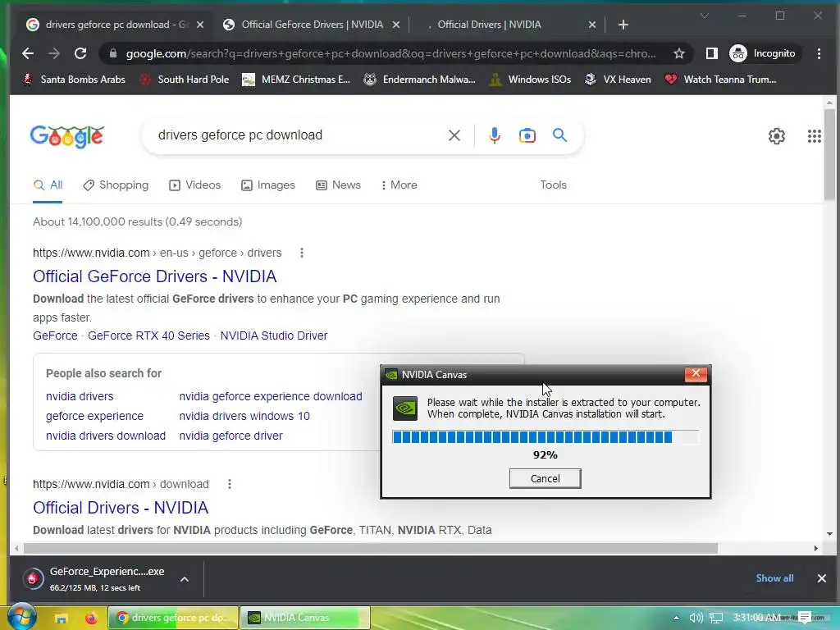Select the All results filter
The image size is (840, 630).
(48, 185)
